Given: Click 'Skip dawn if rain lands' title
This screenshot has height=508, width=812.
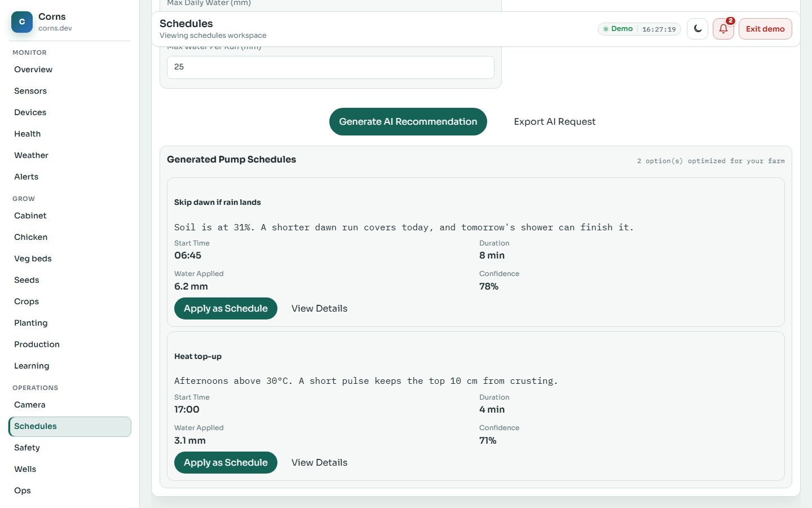Looking at the screenshot, I should tap(218, 202).
